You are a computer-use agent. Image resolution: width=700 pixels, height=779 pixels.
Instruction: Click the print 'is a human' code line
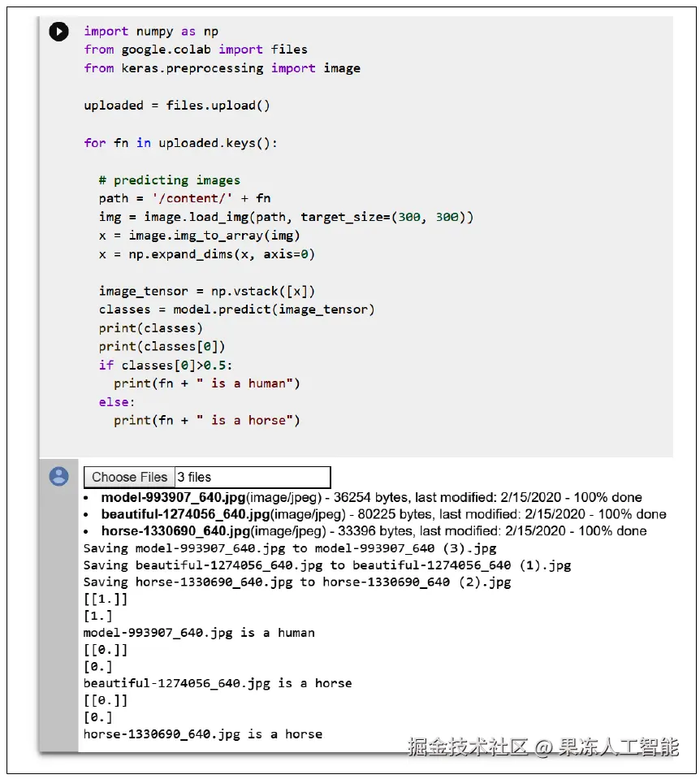[207, 383]
